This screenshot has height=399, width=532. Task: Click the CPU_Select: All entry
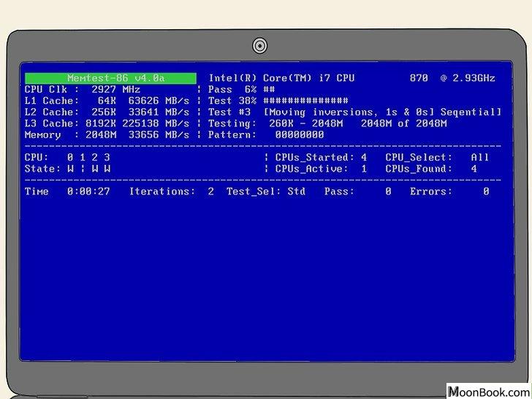[x=437, y=157]
